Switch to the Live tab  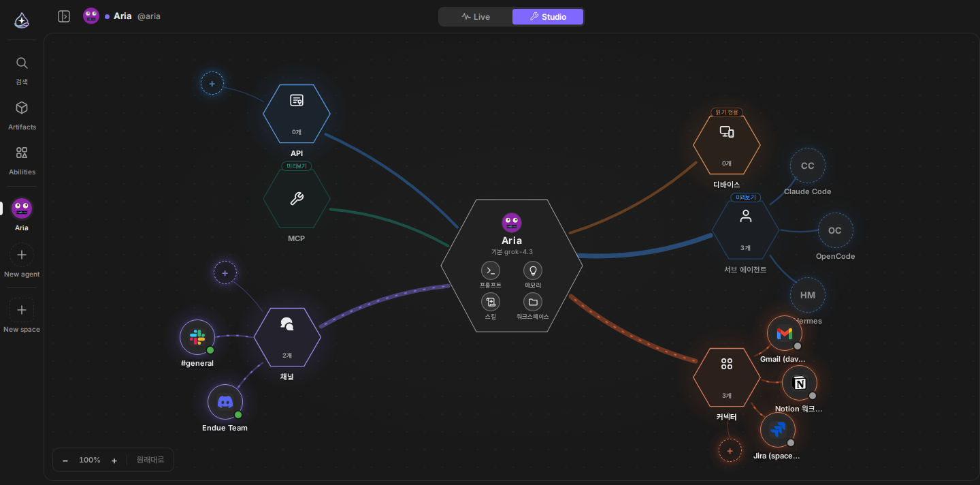click(476, 16)
